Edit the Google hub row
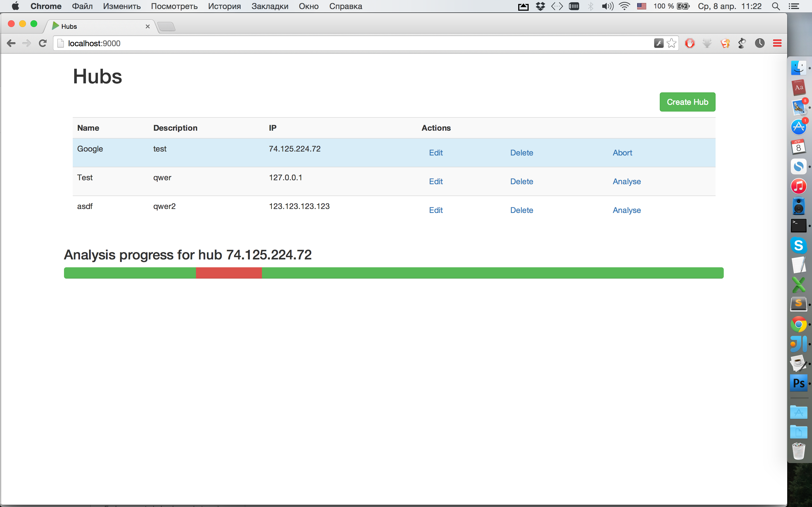The width and height of the screenshot is (812, 507). tap(436, 153)
